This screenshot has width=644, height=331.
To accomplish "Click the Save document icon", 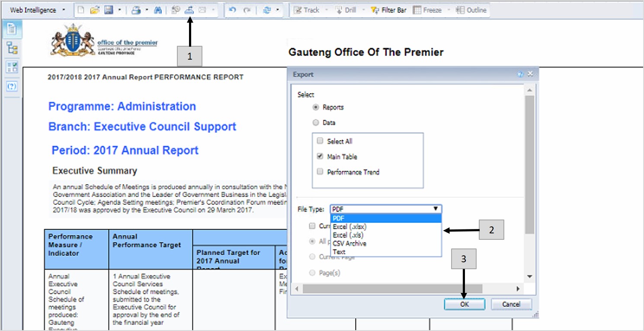I will coord(109,10).
